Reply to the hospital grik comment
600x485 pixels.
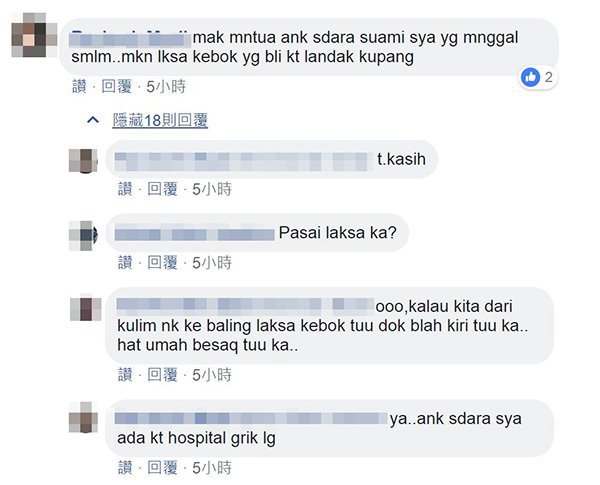pos(163,468)
